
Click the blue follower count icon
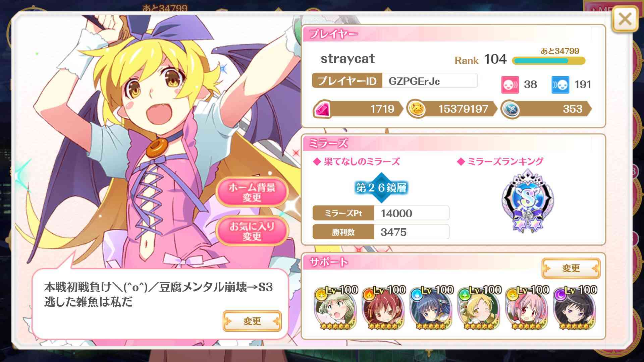pos(560,84)
